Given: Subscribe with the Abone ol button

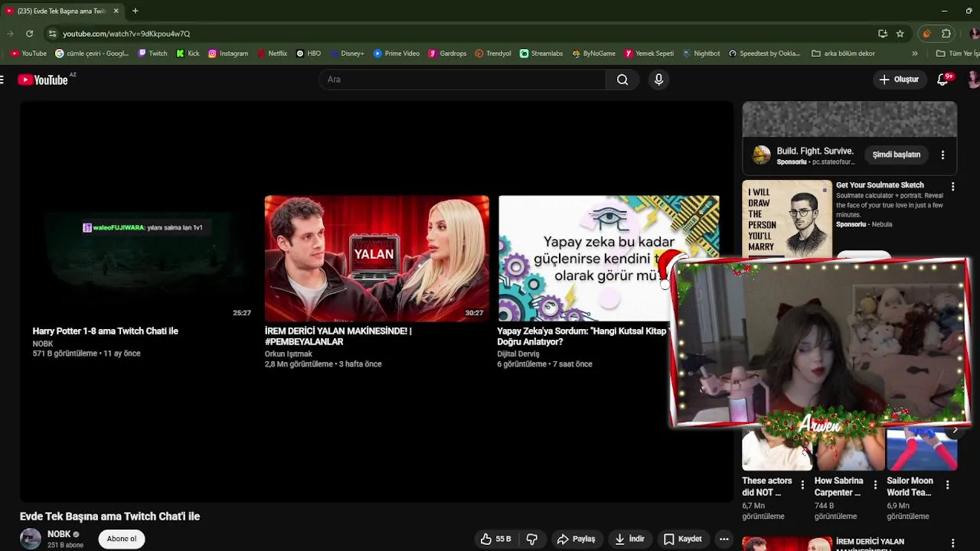Looking at the screenshot, I should pyautogui.click(x=122, y=539).
